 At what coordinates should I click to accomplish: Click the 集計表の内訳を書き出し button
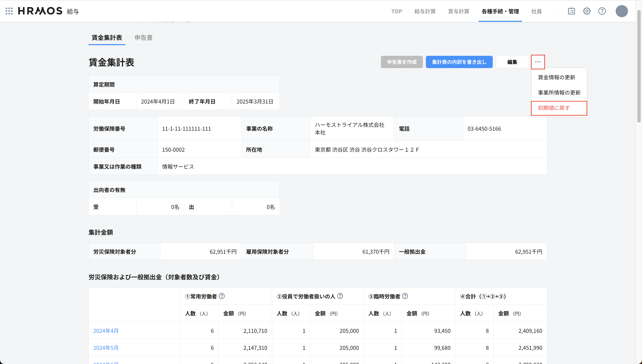pyautogui.click(x=459, y=62)
